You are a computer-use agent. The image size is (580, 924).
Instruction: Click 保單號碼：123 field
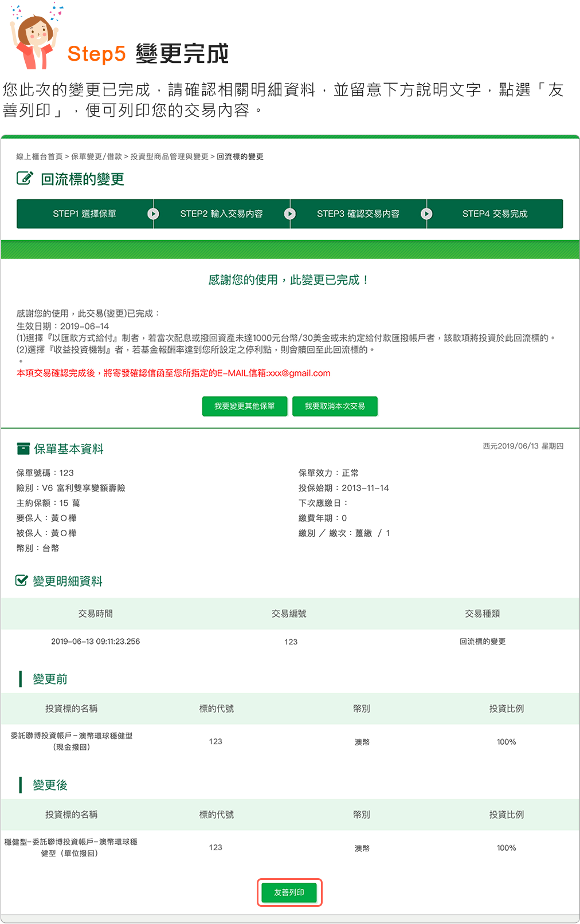(45, 473)
